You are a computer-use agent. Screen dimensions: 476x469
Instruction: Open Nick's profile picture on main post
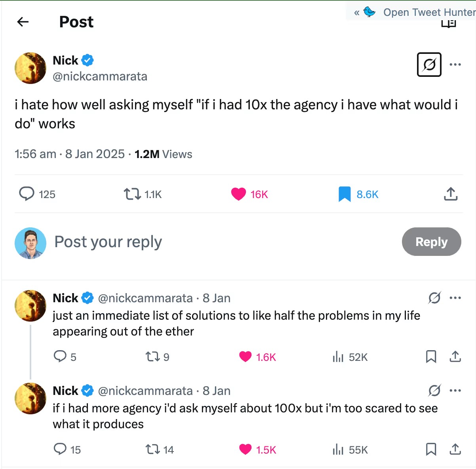(x=30, y=68)
